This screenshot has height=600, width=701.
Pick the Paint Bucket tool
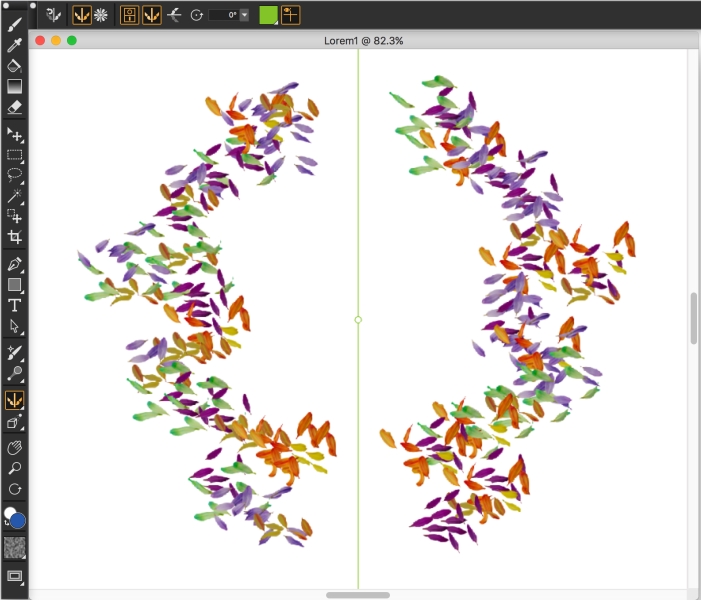pyautogui.click(x=15, y=65)
